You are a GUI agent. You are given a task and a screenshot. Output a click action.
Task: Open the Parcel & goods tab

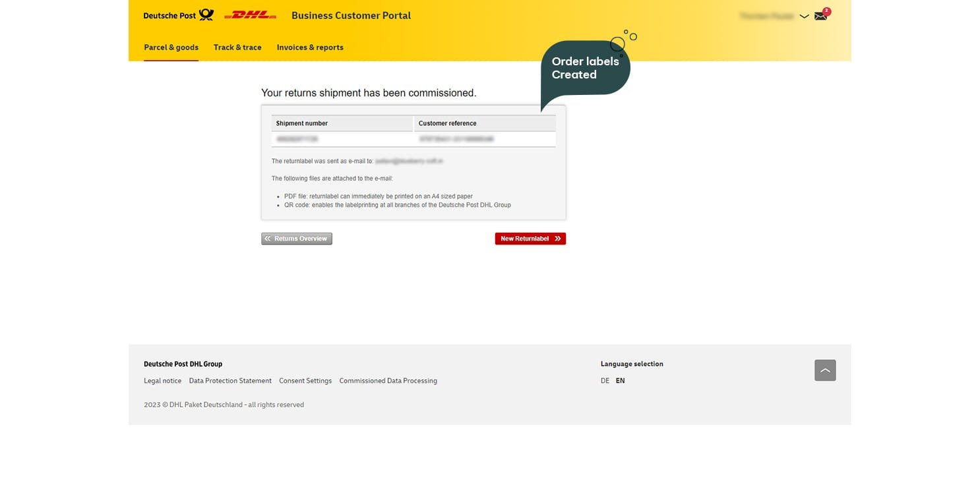point(171,47)
